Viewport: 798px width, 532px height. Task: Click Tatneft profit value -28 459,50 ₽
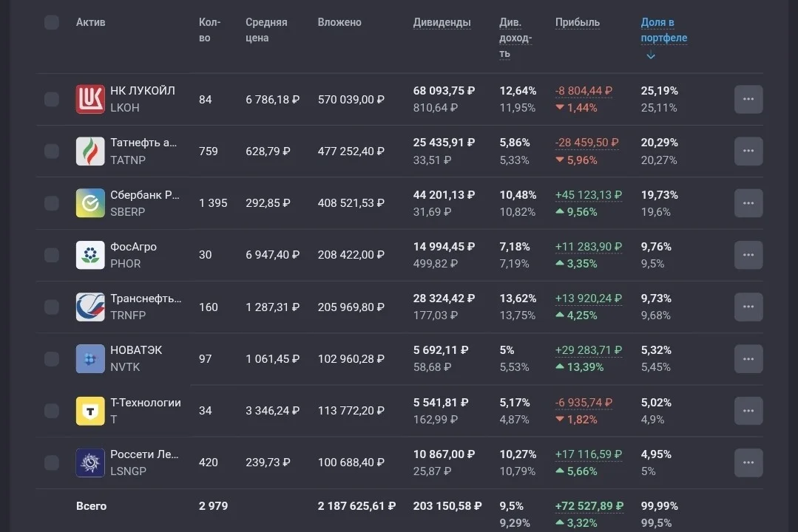[x=586, y=143]
